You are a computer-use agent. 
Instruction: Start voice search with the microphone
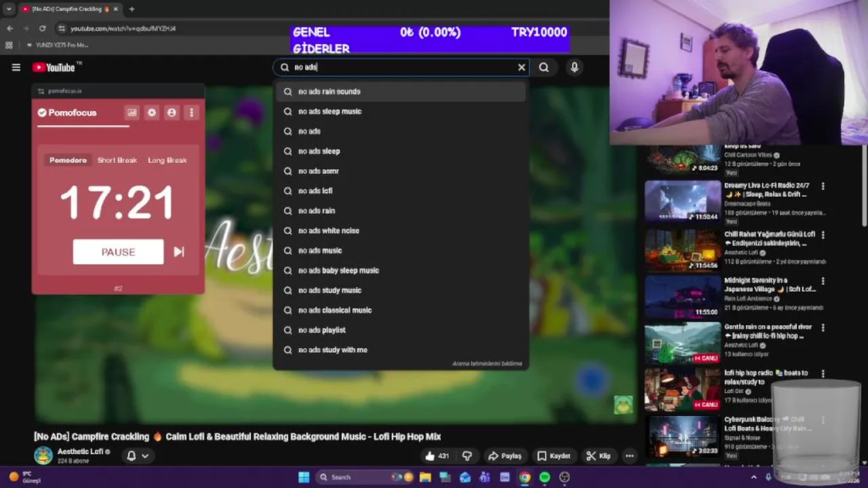click(x=574, y=67)
